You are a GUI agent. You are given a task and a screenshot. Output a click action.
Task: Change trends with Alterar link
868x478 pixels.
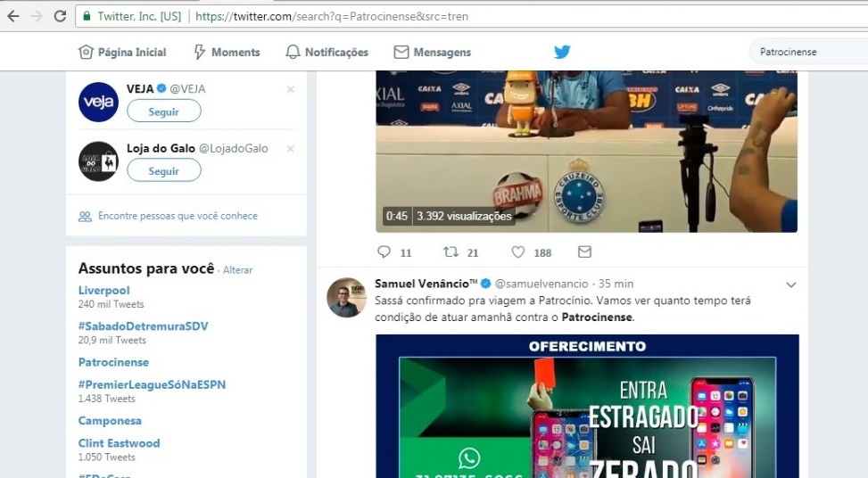238,270
